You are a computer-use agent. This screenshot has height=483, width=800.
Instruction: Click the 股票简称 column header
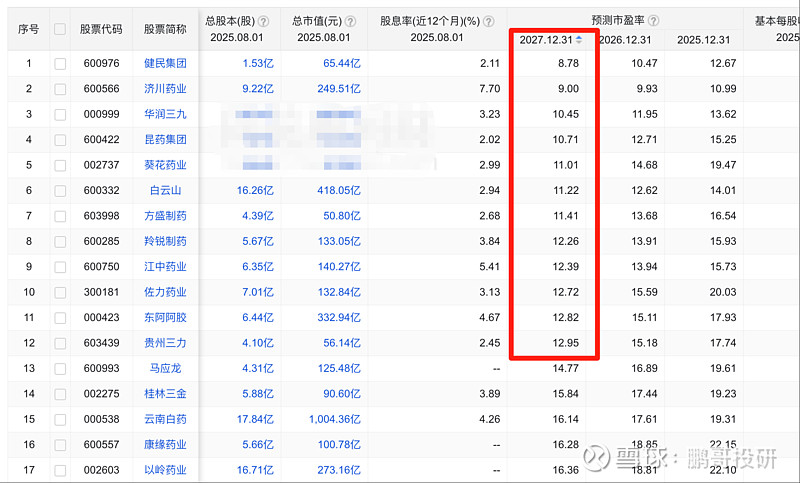pyautogui.click(x=165, y=29)
